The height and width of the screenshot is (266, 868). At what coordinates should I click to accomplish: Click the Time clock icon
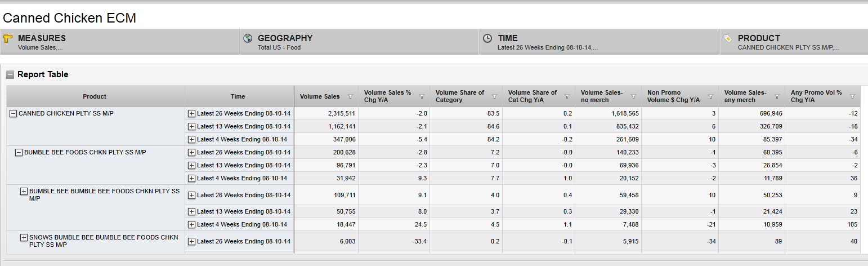tap(487, 38)
